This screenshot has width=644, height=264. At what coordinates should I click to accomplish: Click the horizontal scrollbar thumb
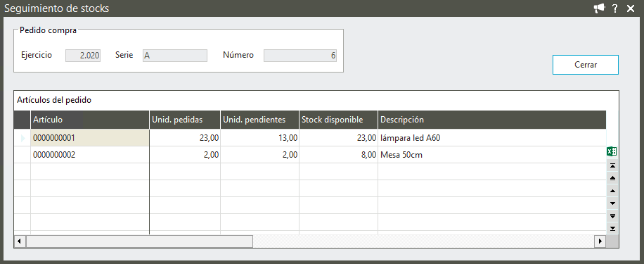coord(140,241)
